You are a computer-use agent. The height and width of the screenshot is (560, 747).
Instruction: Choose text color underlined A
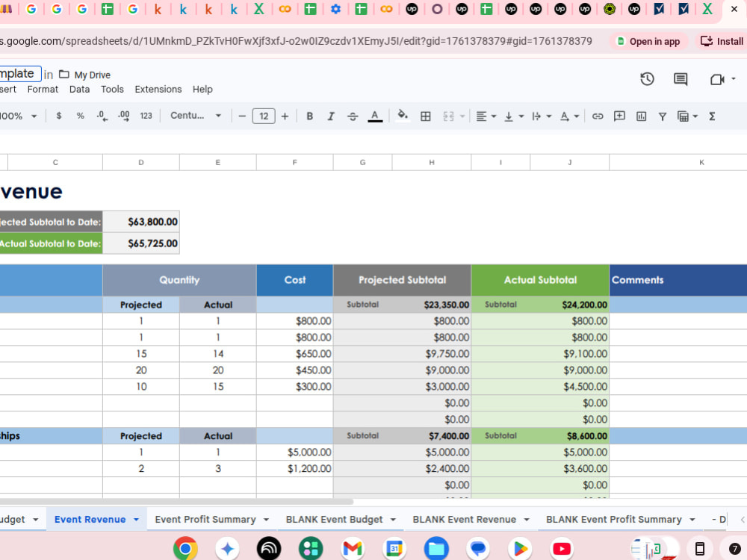pyautogui.click(x=375, y=116)
